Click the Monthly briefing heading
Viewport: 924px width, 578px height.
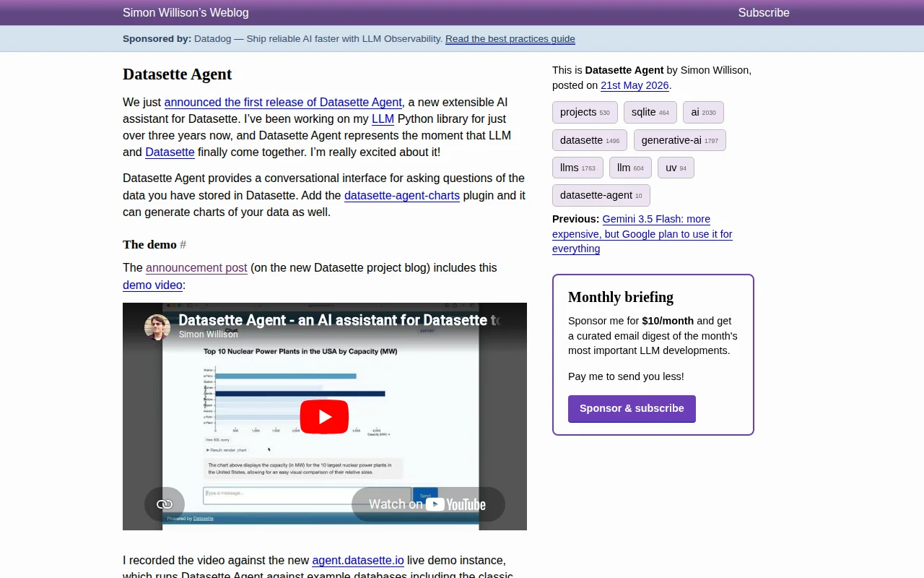coord(621,297)
